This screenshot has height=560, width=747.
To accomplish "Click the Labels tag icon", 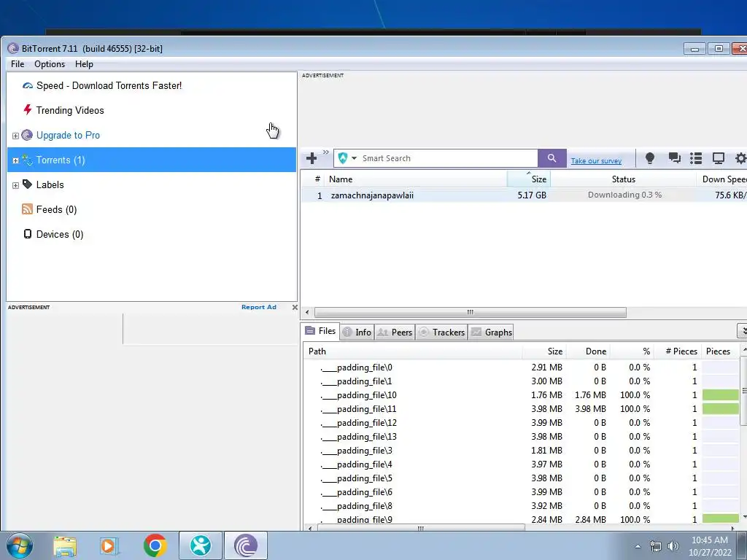I will (x=28, y=184).
